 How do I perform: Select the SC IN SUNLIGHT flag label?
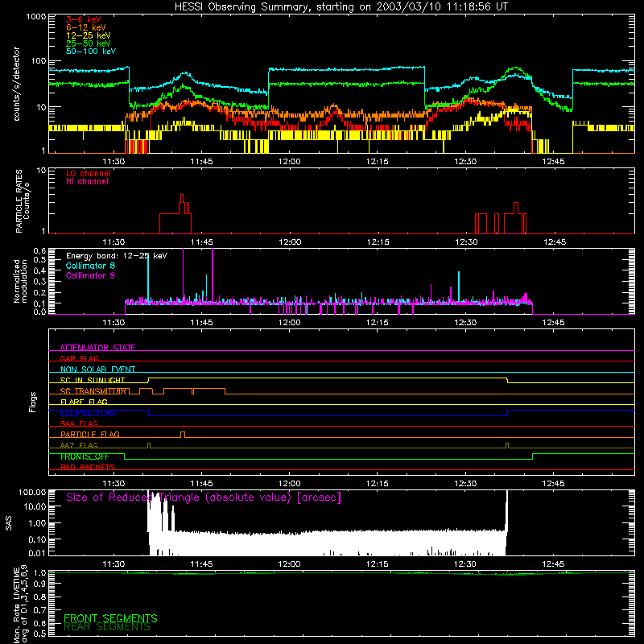[93, 380]
